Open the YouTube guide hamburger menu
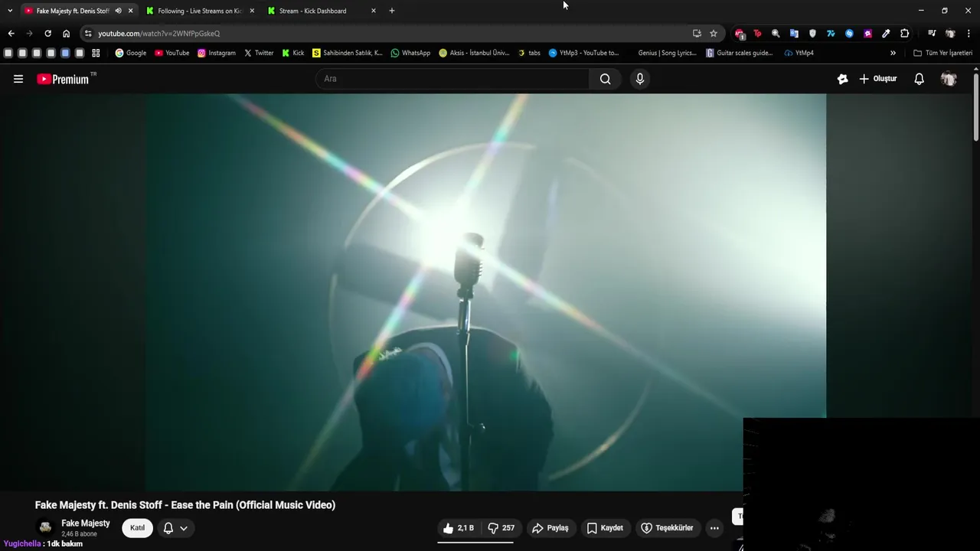Image resolution: width=980 pixels, height=551 pixels. (x=18, y=79)
